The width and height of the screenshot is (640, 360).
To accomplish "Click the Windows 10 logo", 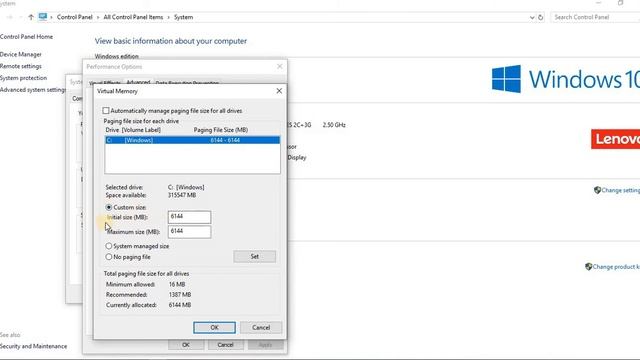I will (566, 79).
